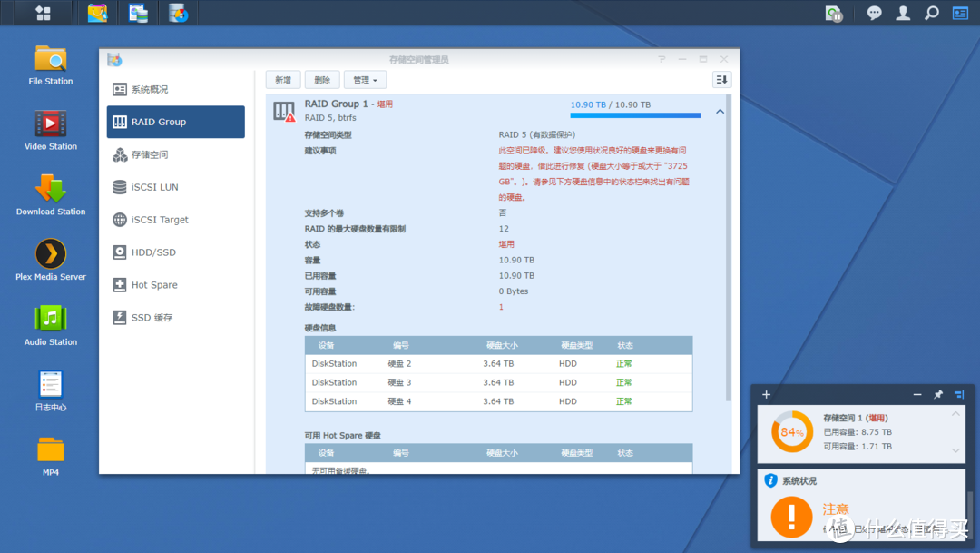
Task: Collapse RAID Group 1 details chevron
Action: coord(720,112)
